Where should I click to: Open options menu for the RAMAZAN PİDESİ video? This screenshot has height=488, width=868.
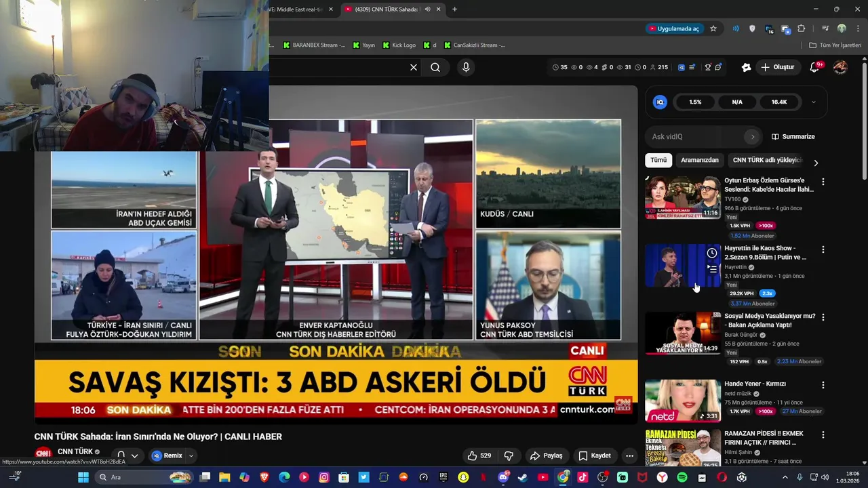click(823, 434)
